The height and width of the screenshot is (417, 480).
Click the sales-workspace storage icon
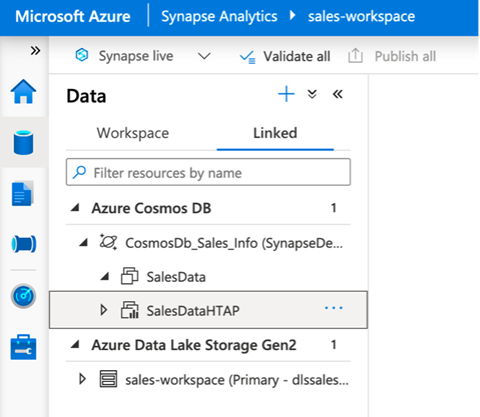click(x=108, y=379)
